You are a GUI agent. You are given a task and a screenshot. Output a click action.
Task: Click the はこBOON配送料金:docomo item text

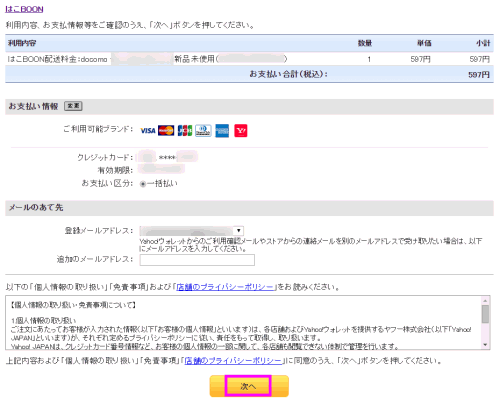(57, 59)
